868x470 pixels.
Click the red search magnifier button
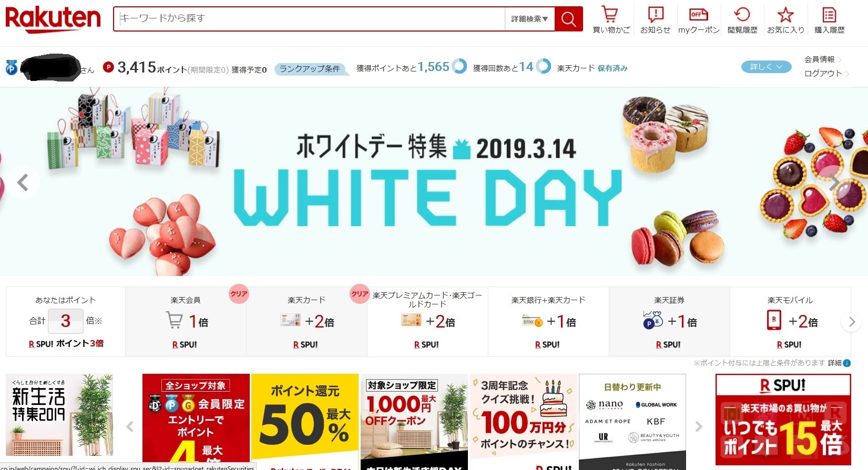pyautogui.click(x=569, y=19)
